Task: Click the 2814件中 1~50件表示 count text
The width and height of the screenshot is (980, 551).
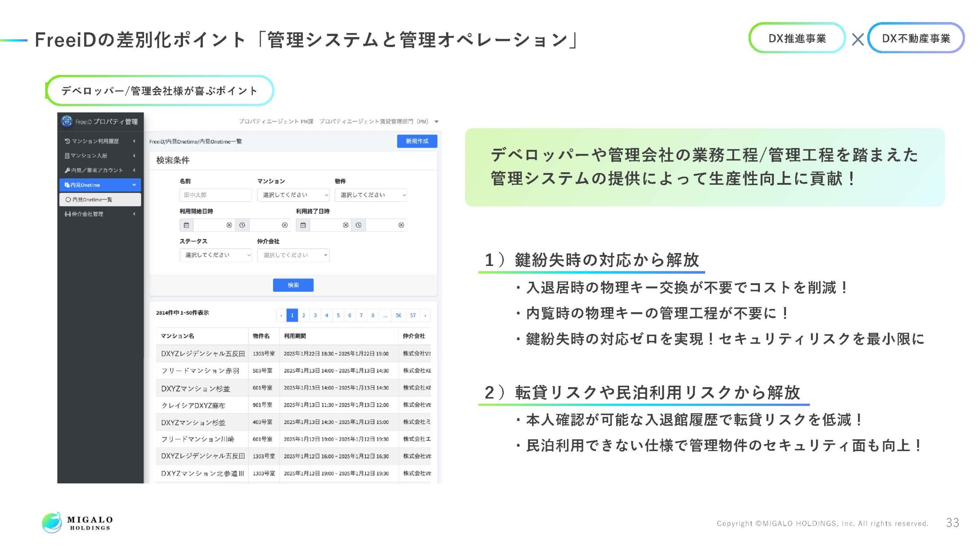Action: point(182,313)
